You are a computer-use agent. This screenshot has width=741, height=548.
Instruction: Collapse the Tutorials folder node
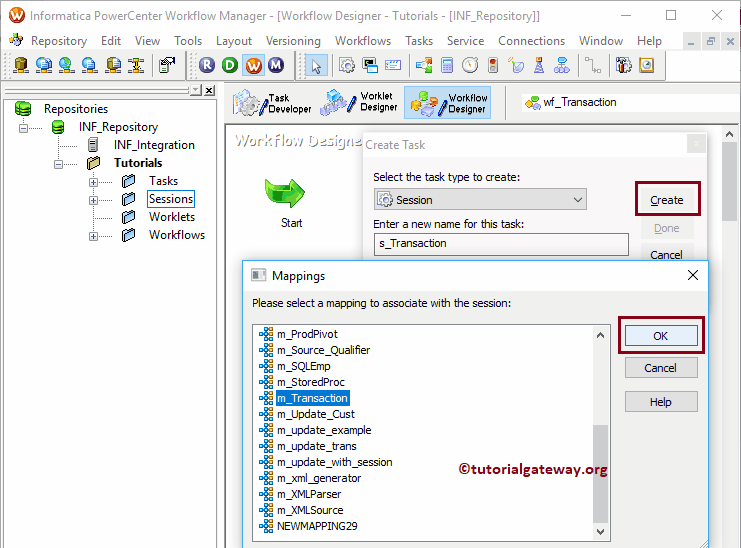click(x=58, y=164)
